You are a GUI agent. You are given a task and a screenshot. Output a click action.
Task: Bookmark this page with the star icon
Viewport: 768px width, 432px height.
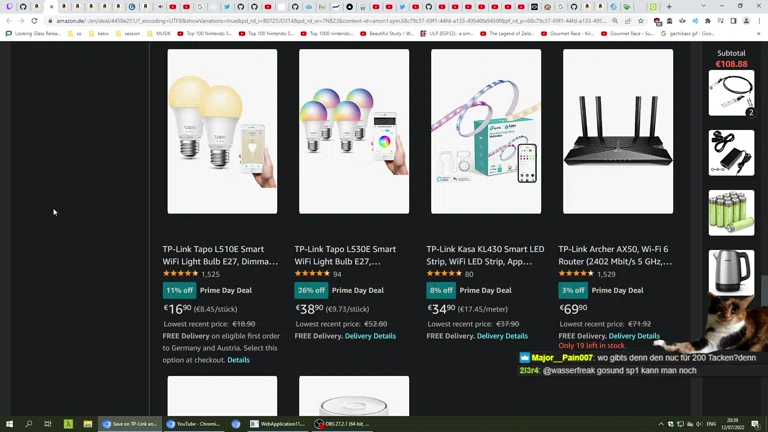coord(641,21)
